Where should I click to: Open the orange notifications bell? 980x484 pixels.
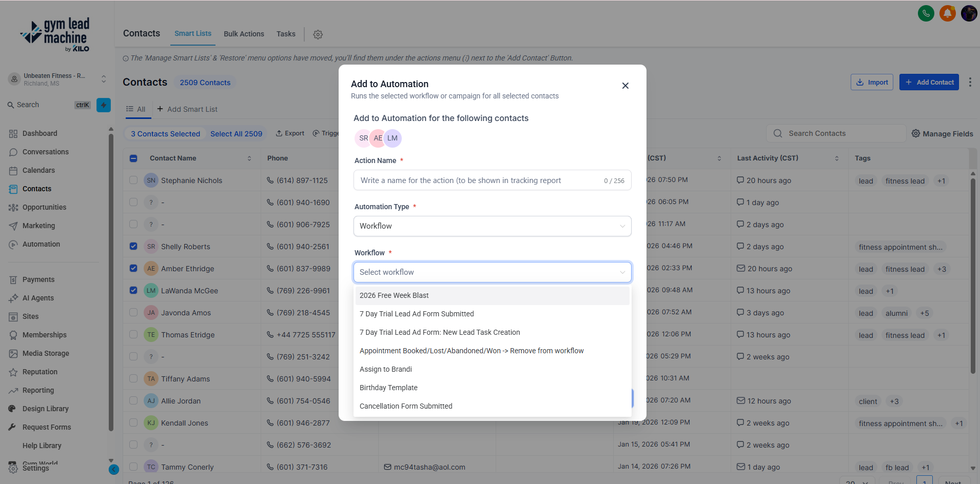pyautogui.click(x=947, y=13)
